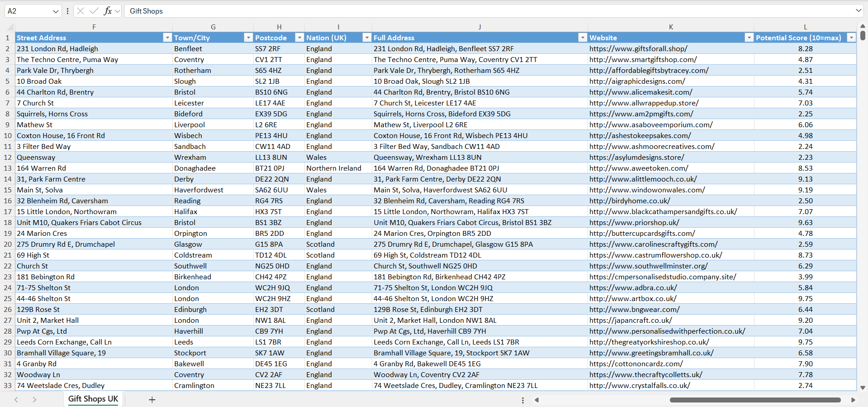Screen dimensions: 868x407
Task: Open the japancraft.co.uk link
Action: (x=631, y=320)
